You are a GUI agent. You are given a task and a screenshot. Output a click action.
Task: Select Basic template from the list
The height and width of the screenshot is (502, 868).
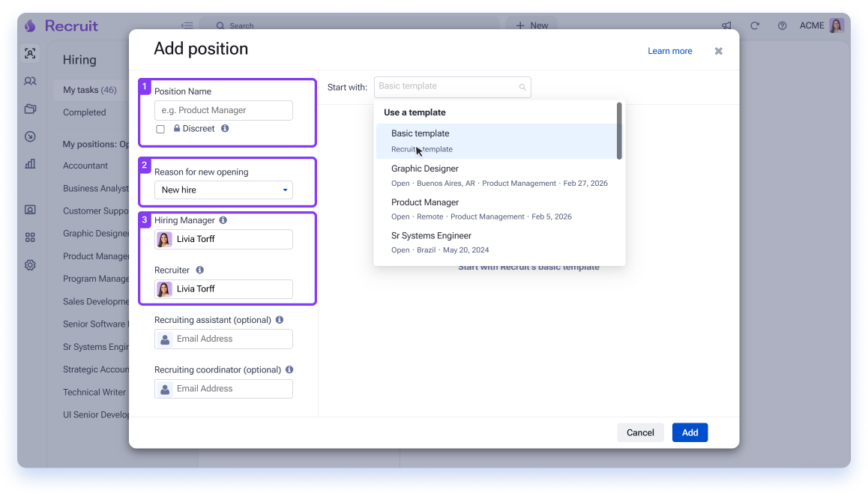tap(496, 141)
